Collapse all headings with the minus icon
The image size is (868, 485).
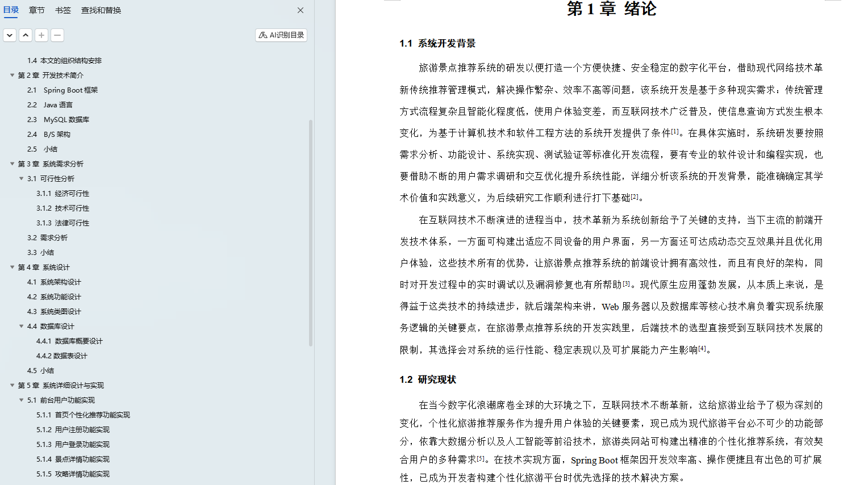[57, 35]
